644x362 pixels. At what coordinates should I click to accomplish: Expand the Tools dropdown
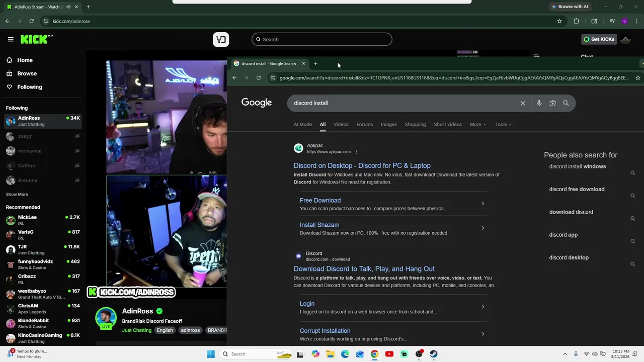click(x=503, y=124)
